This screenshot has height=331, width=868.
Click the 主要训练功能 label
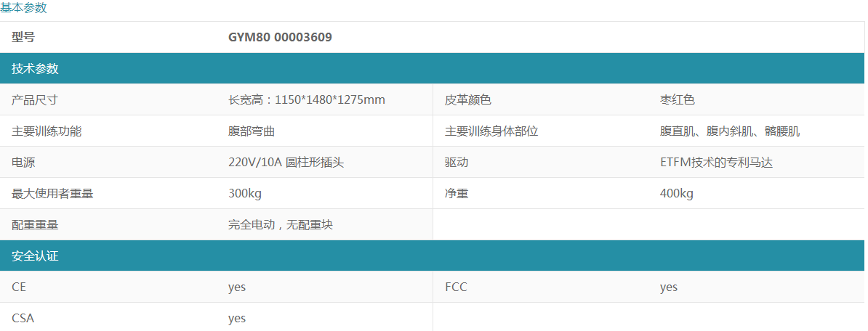pos(47,131)
